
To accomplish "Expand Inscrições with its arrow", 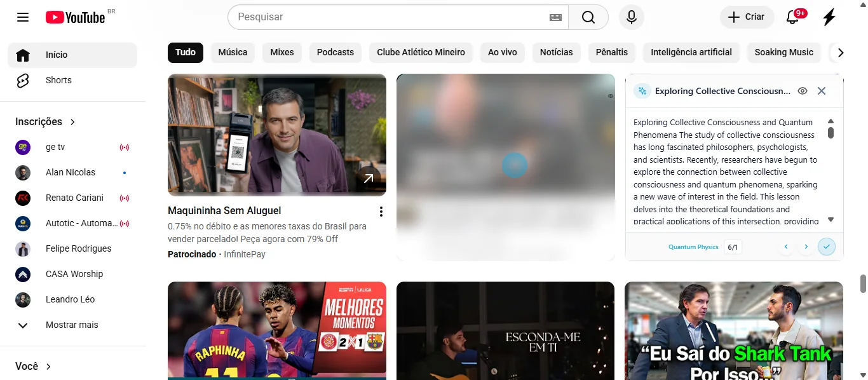I will pos(72,121).
